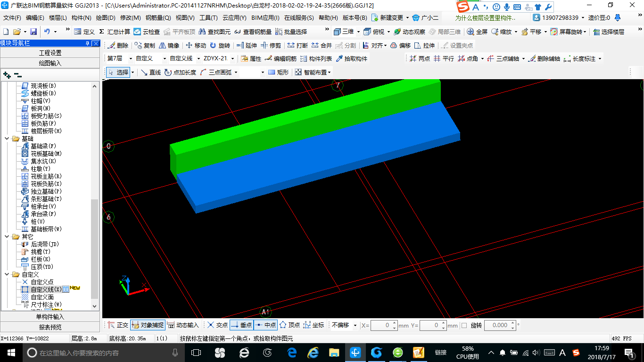Toggle 动态输入 dynamic input
644x362 pixels.
[x=183, y=325]
